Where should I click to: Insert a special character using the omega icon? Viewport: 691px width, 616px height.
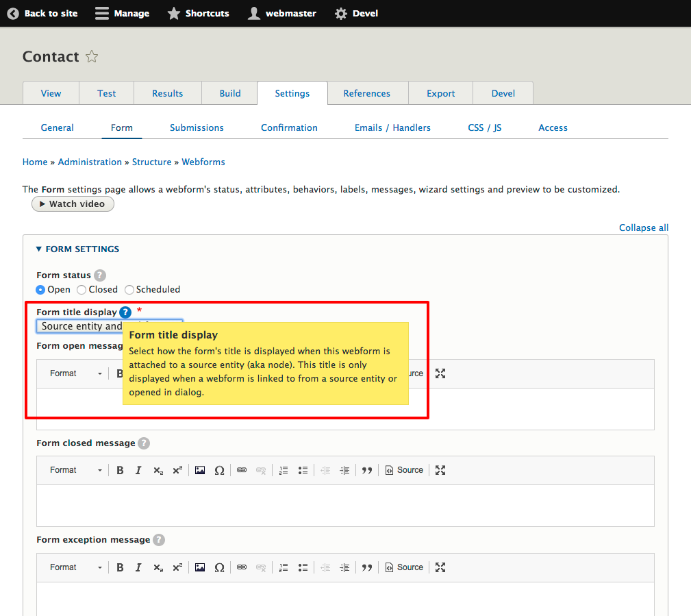tap(219, 470)
